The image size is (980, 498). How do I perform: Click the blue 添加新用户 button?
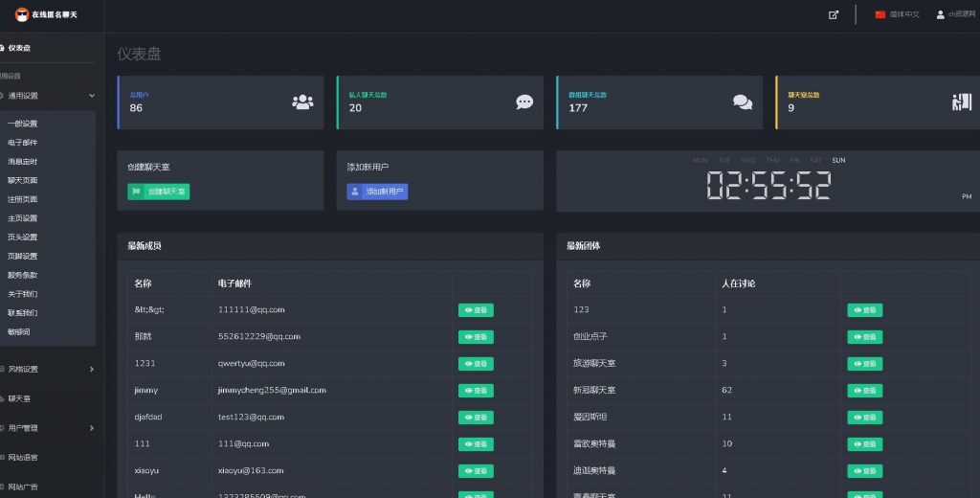click(x=377, y=192)
